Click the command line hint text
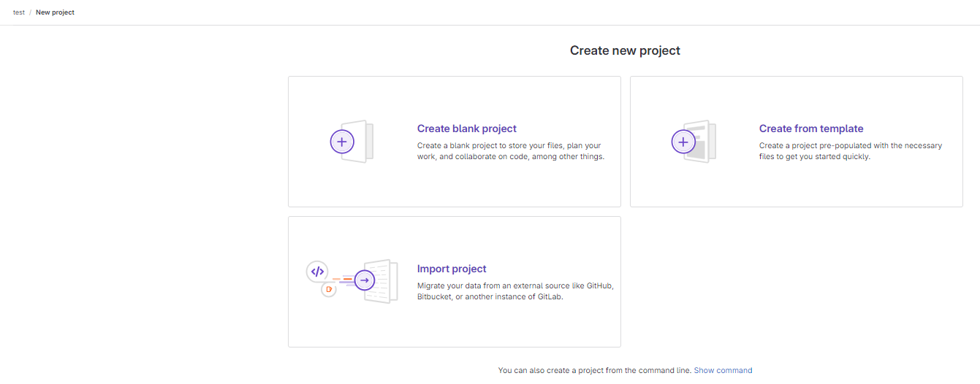This screenshot has width=980, height=384. tap(595, 371)
